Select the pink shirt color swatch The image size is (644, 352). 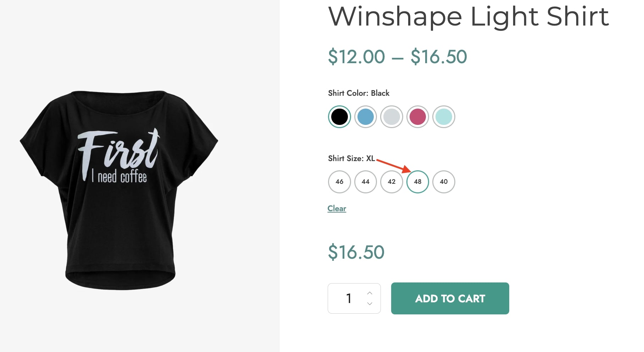[418, 117]
